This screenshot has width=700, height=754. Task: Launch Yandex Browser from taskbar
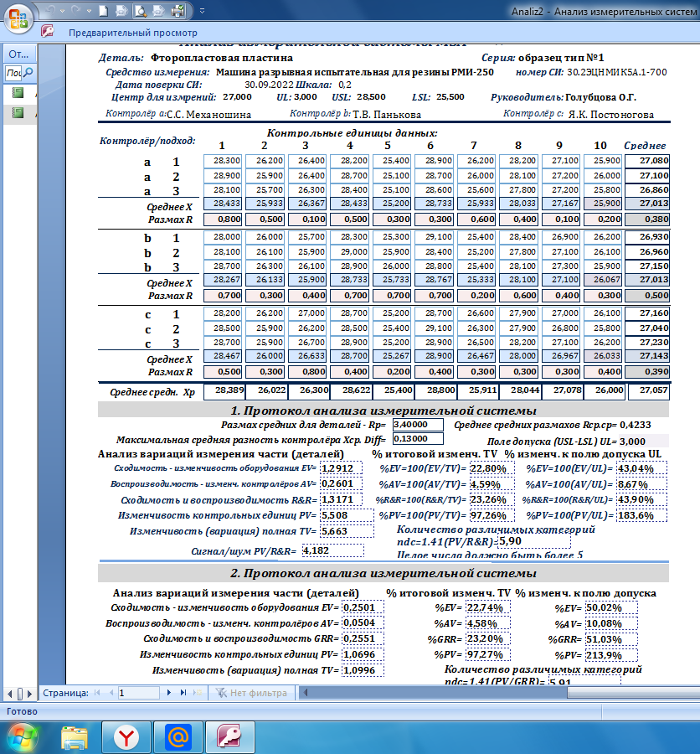126,737
